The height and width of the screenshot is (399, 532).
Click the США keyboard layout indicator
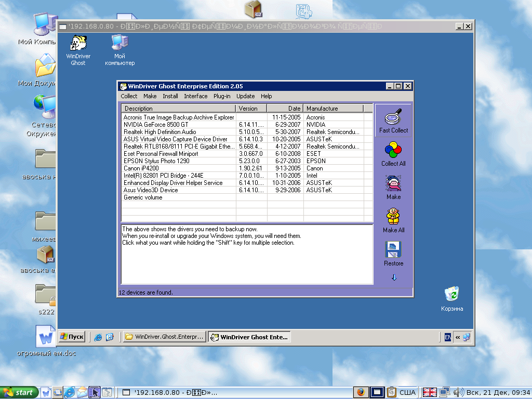[x=407, y=392]
